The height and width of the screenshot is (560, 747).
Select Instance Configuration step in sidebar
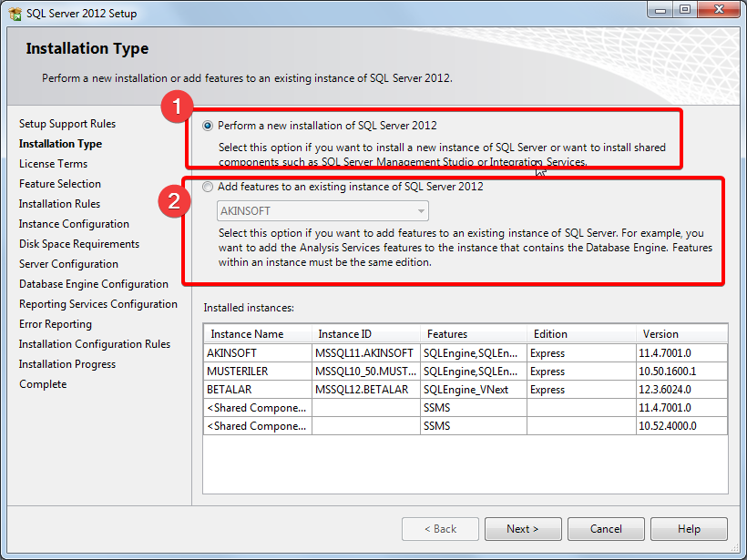(x=74, y=224)
